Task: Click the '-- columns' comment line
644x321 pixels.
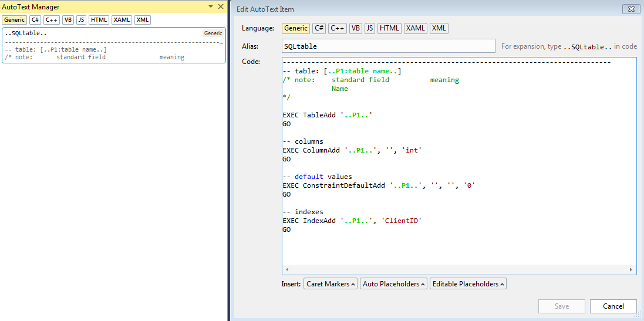Action: (x=303, y=141)
